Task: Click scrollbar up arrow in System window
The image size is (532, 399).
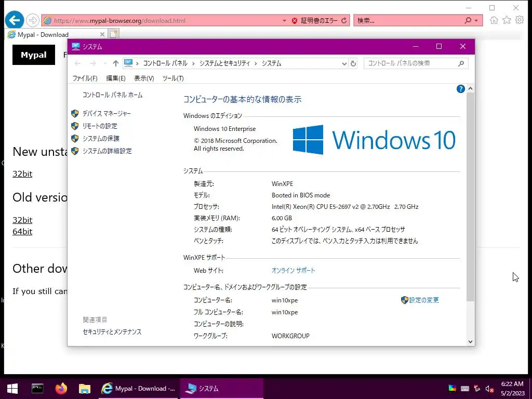Action: coord(470,88)
